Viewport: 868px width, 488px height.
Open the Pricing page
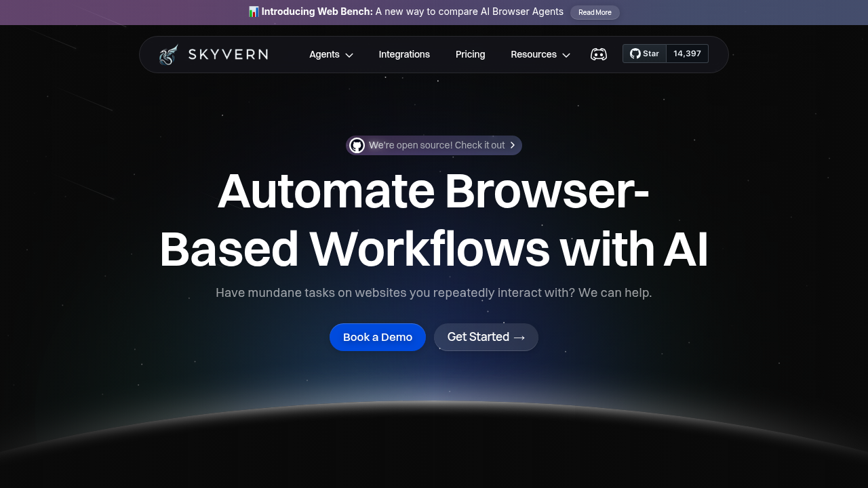click(x=470, y=54)
